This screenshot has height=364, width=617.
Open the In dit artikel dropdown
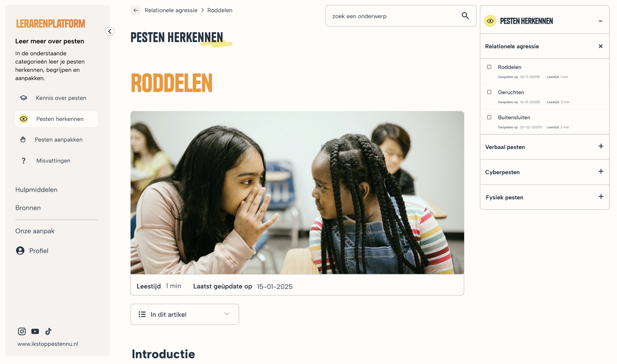coord(185,314)
